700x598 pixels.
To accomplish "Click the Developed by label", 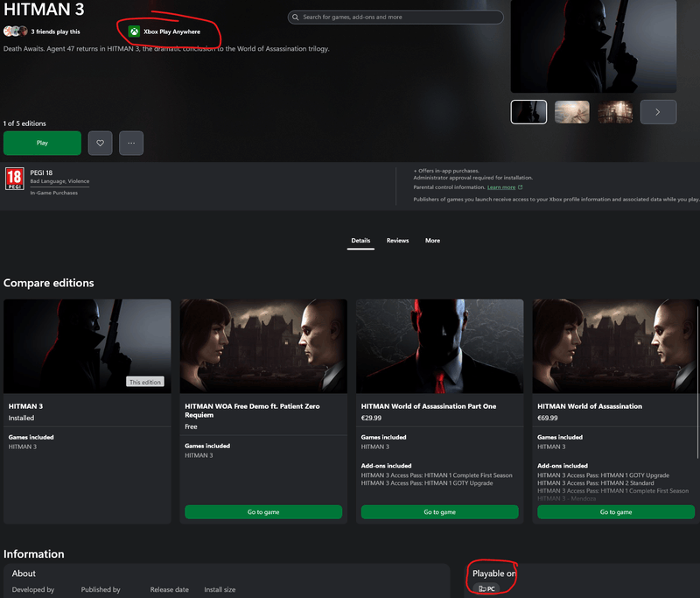I will (x=33, y=589).
